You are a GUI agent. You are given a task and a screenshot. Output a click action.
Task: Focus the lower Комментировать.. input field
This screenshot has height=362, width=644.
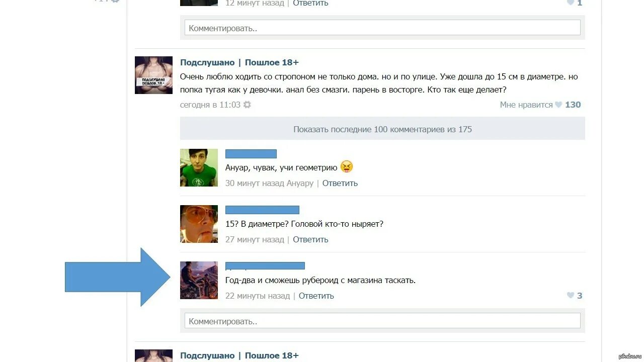pyautogui.click(x=382, y=321)
